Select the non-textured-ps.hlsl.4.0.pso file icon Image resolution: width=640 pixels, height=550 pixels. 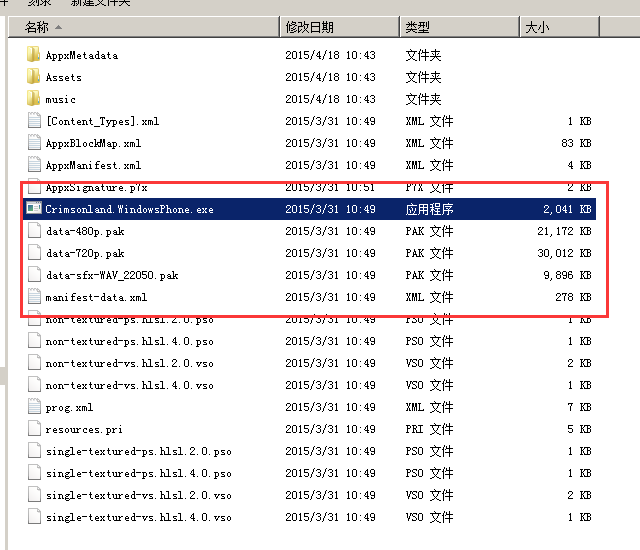(34, 341)
